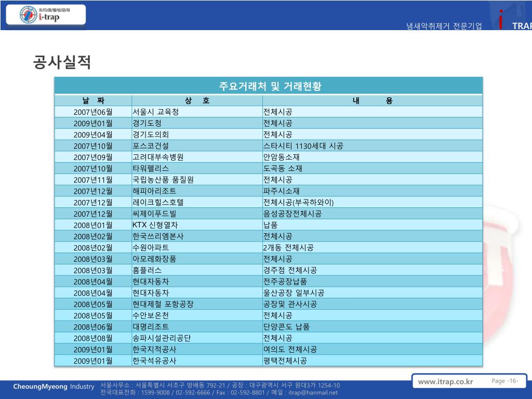Click the 'Page -16-' page number
Image resolution: width=532 pixels, height=399 pixels.
click(x=504, y=381)
